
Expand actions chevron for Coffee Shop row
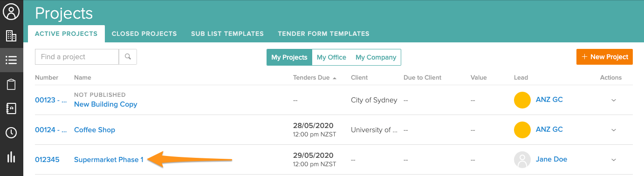pos(614,130)
